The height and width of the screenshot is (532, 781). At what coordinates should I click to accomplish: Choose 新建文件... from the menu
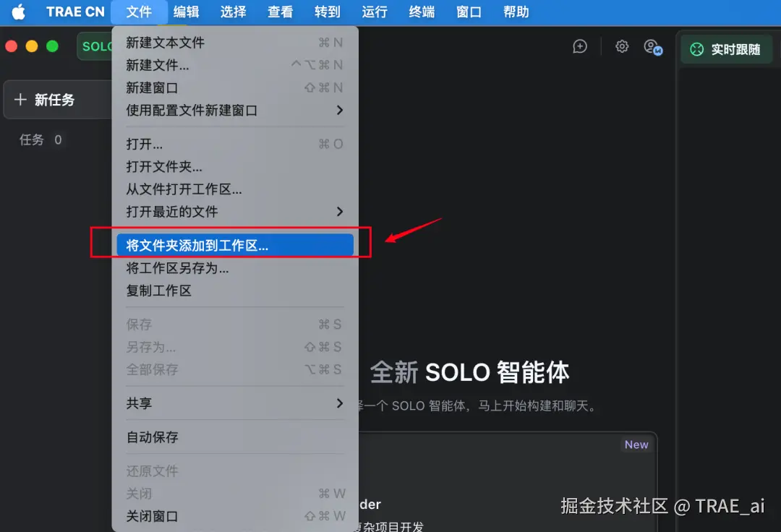pyautogui.click(x=235, y=65)
